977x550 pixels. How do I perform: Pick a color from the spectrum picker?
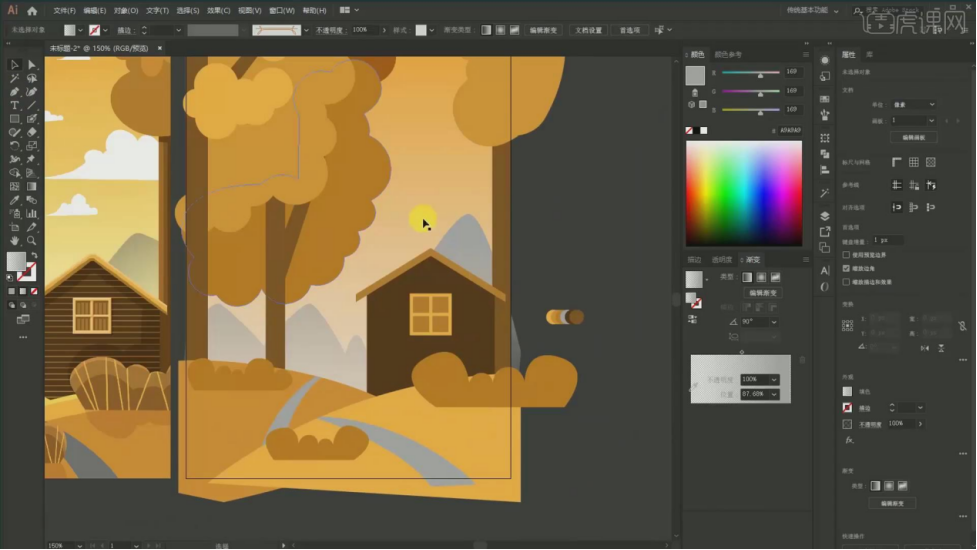tap(743, 193)
